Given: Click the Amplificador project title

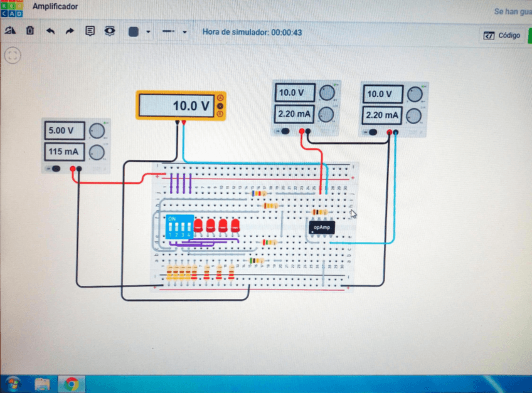Looking at the screenshot, I should pos(56,7).
